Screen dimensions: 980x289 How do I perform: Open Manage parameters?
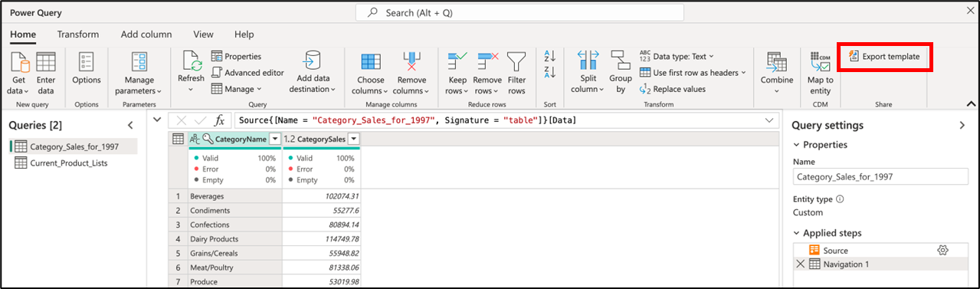[x=139, y=74]
